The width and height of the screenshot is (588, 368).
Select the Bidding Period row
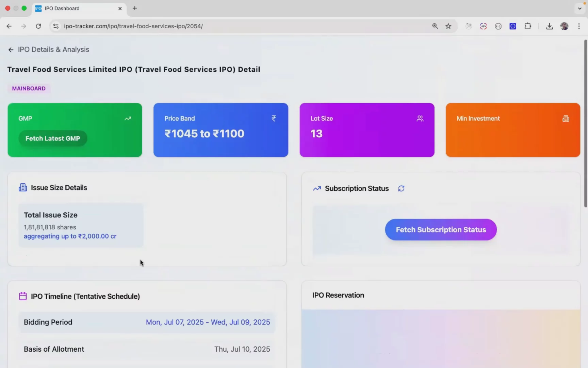coord(147,322)
